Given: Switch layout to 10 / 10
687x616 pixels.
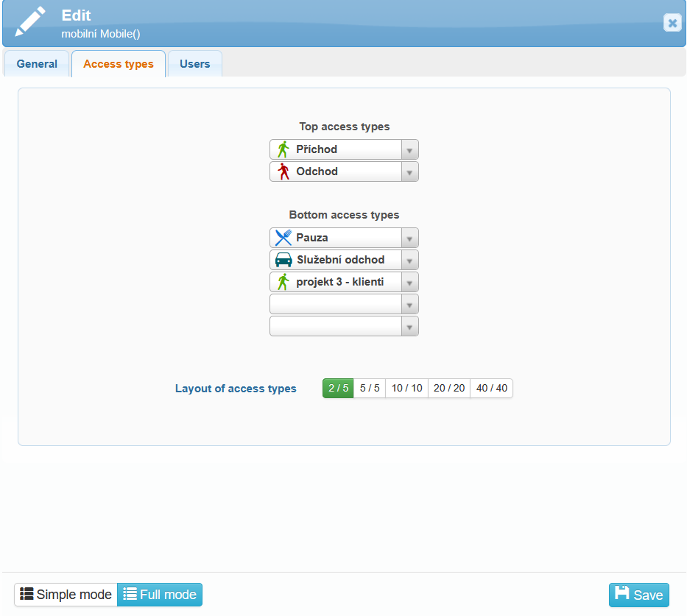Looking at the screenshot, I should pos(406,388).
